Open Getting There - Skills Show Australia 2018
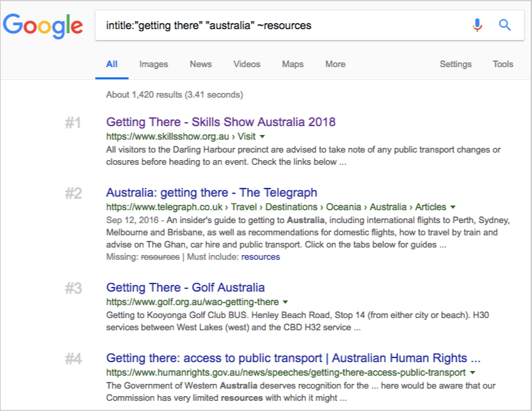This screenshot has height=411, width=532. [x=221, y=122]
